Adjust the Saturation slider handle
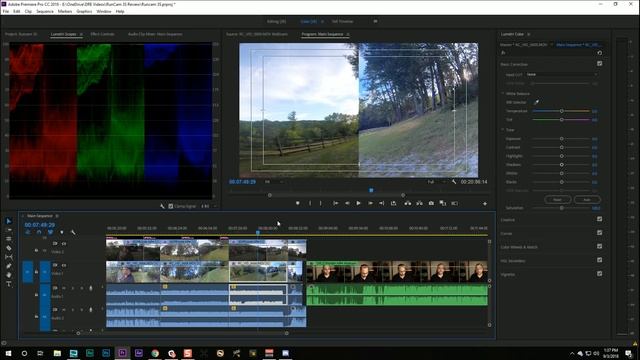Viewport: 640px width, 360px height. coord(562,208)
